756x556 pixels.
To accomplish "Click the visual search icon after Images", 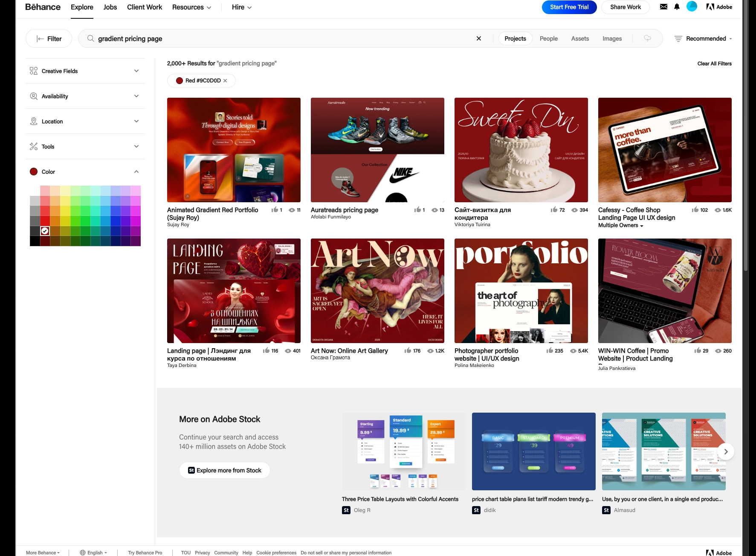I will [x=647, y=38].
